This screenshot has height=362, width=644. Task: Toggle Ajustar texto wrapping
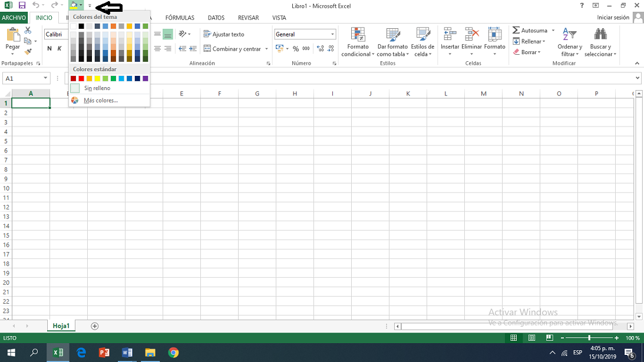point(224,34)
